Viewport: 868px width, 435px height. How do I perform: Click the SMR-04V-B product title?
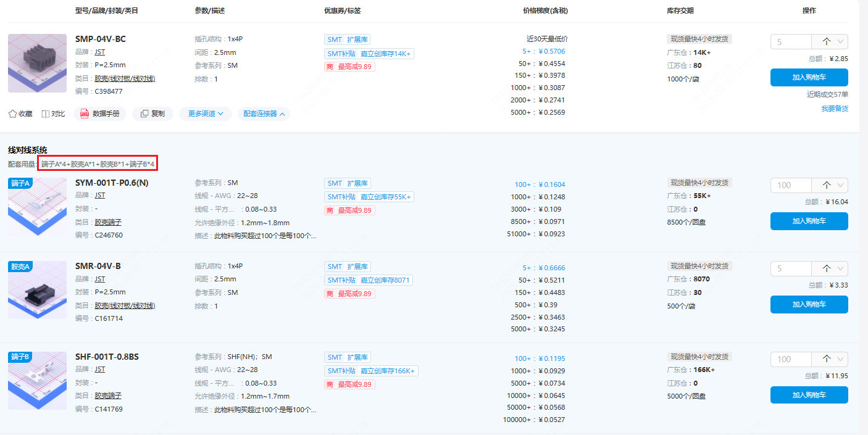(98, 266)
